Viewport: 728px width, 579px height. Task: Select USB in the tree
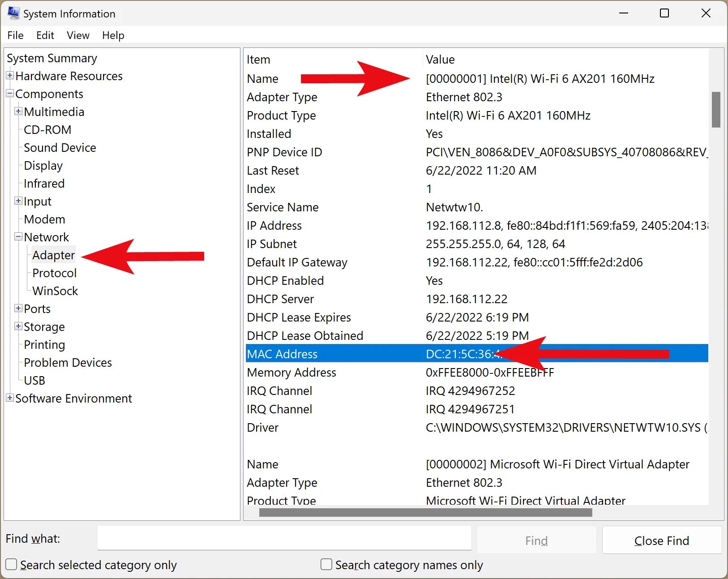(x=34, y=381)
